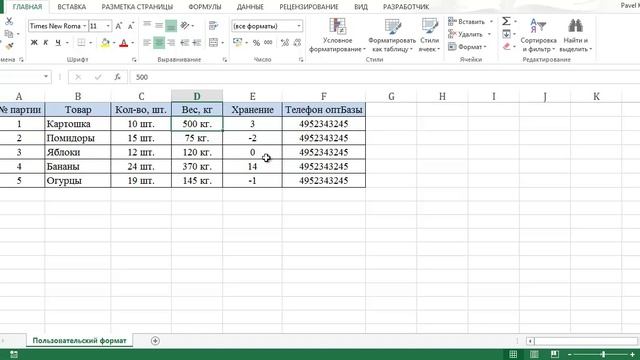The image size is (640, 360).
Task: Toggle top vertical alignment
Action: [x=147, y=26]
